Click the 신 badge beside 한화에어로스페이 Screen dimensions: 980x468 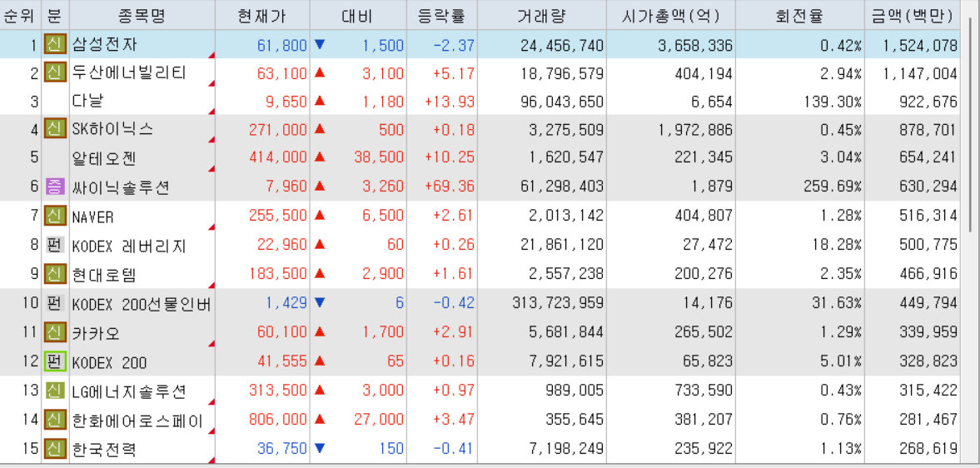click(x=55, y=421)
